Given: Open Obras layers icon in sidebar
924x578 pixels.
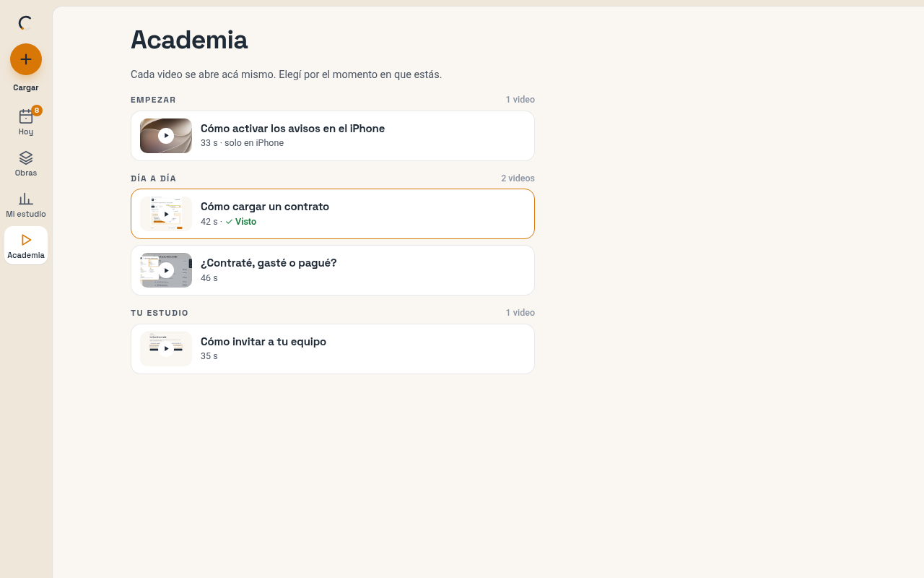Looking at the screenshot, I should (26, 158).
